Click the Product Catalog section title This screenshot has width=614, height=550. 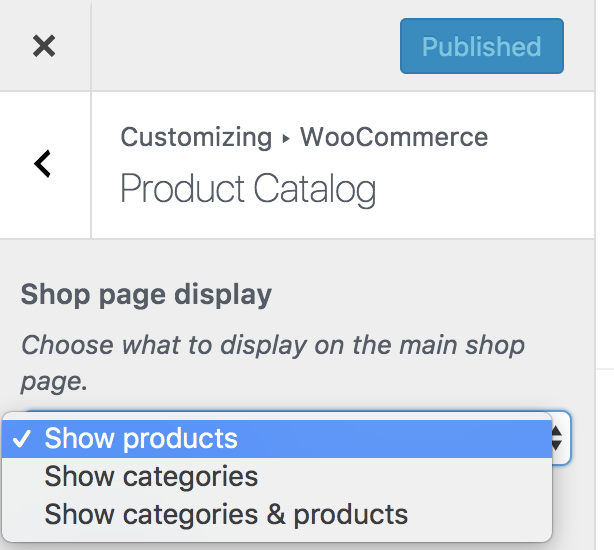(x=248, y=189)
